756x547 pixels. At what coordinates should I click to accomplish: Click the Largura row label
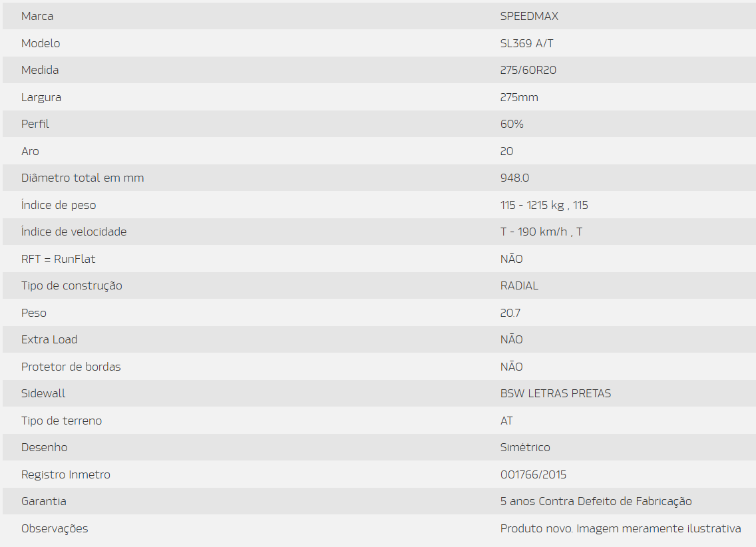(x=41, y=97)
